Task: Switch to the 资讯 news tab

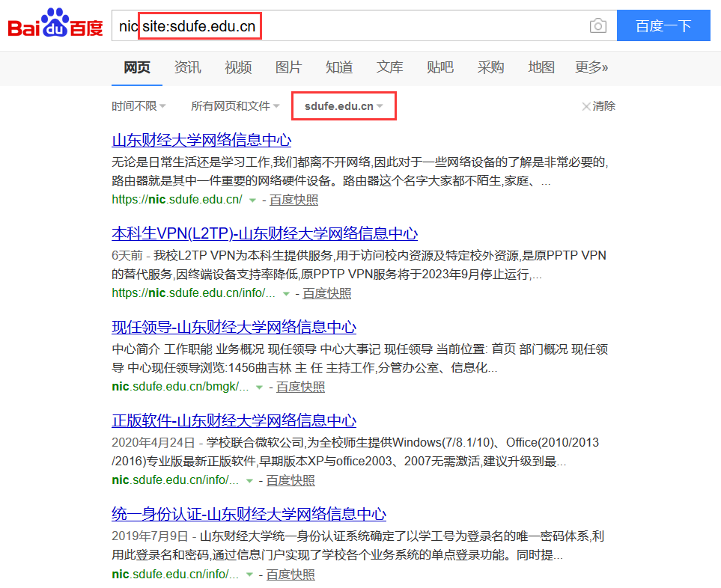Action: pyautogui.click(x=187, y=67)
